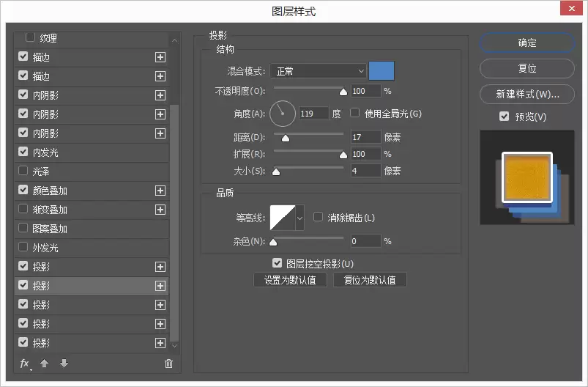Select the 图案叠加 effect row label
This screenshot has height=387, width=588.
pos(50,229)
